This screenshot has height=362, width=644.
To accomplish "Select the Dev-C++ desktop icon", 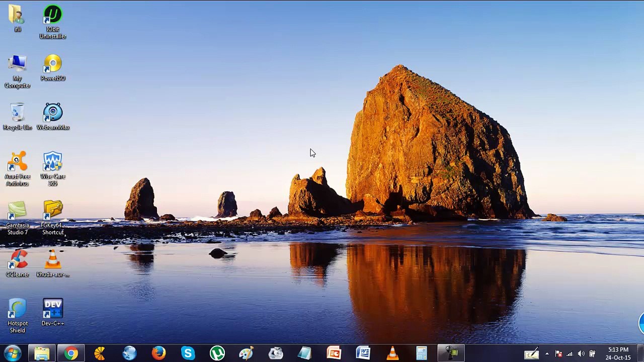I will coord(53,313).
